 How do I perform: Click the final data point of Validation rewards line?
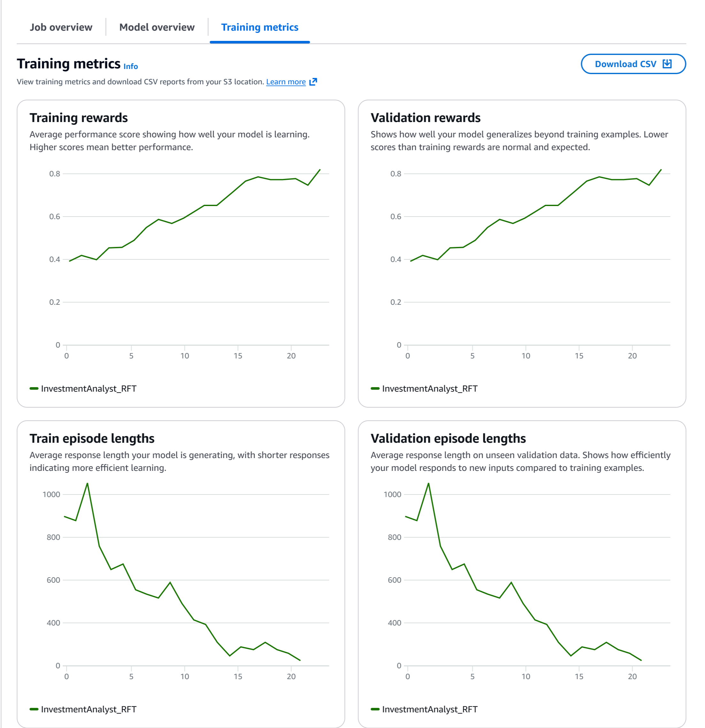661,170
